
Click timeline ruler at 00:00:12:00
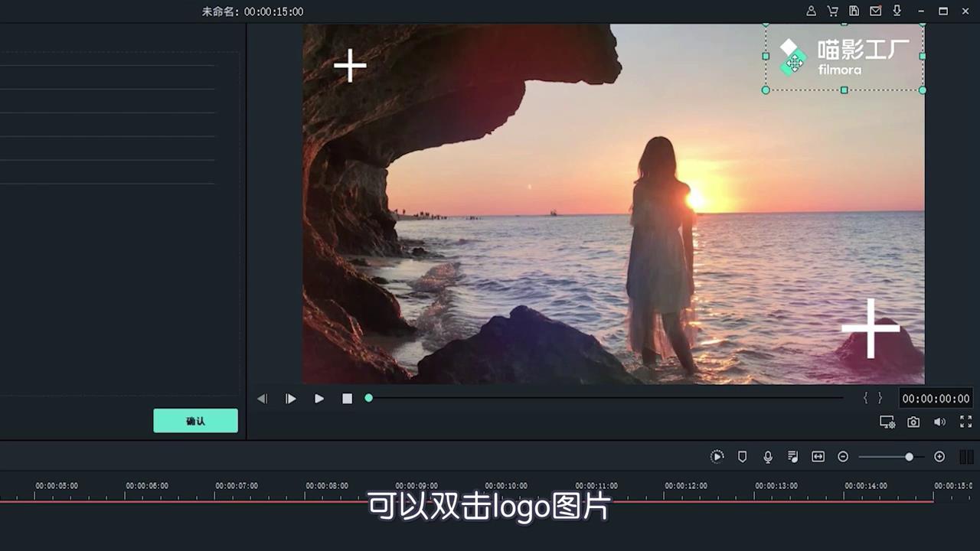point(686,486)
